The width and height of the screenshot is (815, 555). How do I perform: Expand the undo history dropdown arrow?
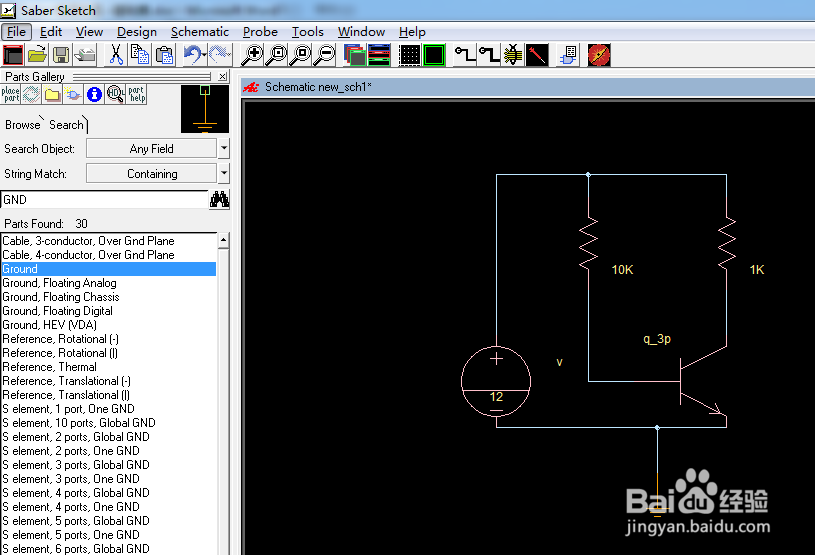(204, 54)
